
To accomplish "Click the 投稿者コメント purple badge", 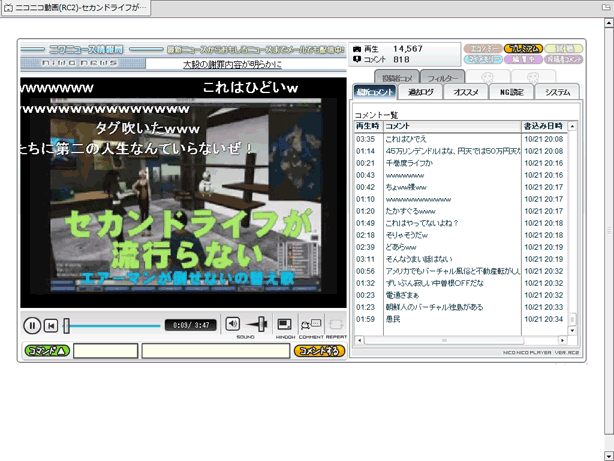I will 563,59.
